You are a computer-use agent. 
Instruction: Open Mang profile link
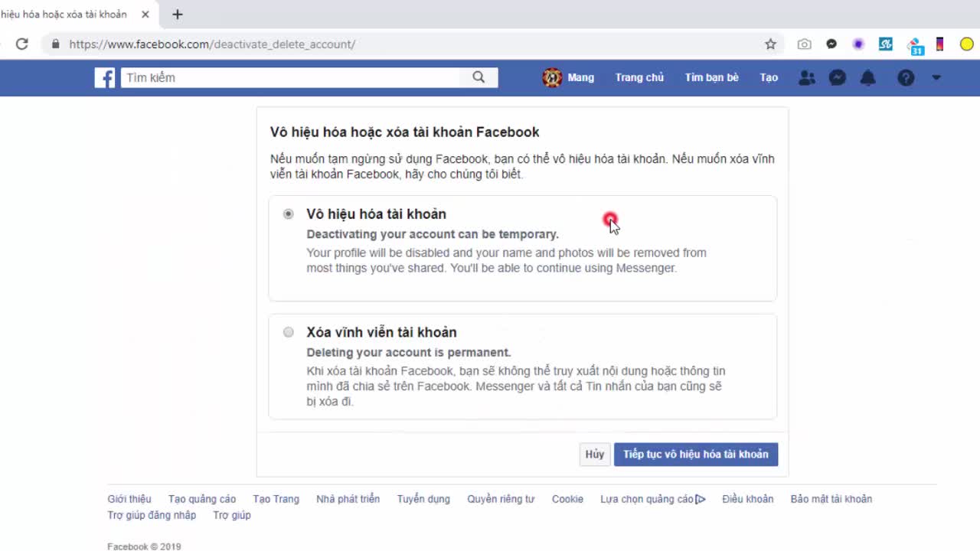(x=580, y=77)
